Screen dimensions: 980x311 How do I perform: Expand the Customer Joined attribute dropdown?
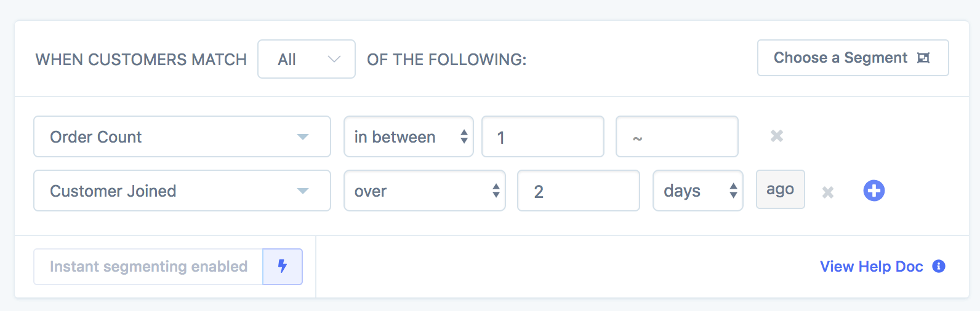pyautogui.click(x=182, y=191)
